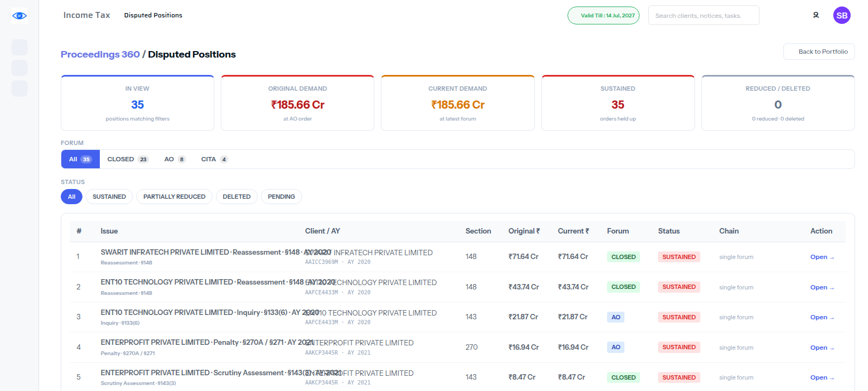Click the AO forum badge in row 3
The width and height of the screenshot is (868, 391).
[616, 317]
